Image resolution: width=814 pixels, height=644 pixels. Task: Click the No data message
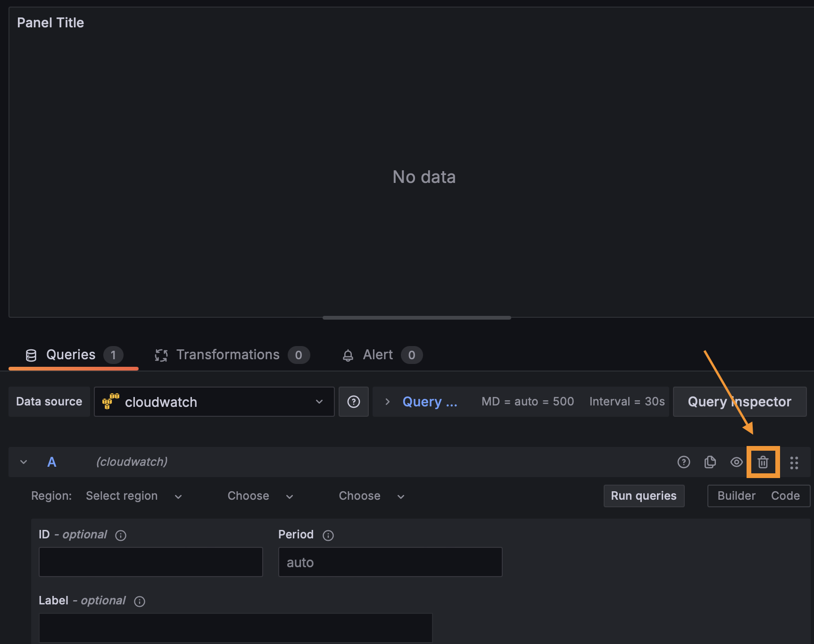pos(424,177)
